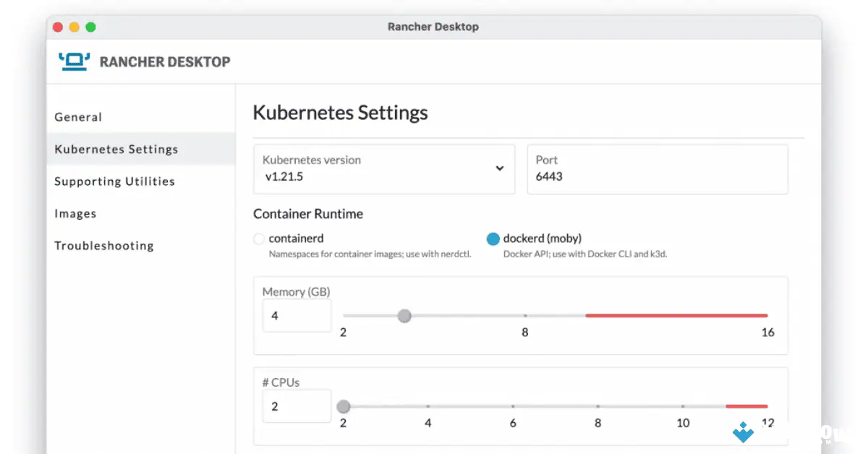Click the CPUs slider handle
Viewport: 868px width, 454px height.
pos(344,407)
